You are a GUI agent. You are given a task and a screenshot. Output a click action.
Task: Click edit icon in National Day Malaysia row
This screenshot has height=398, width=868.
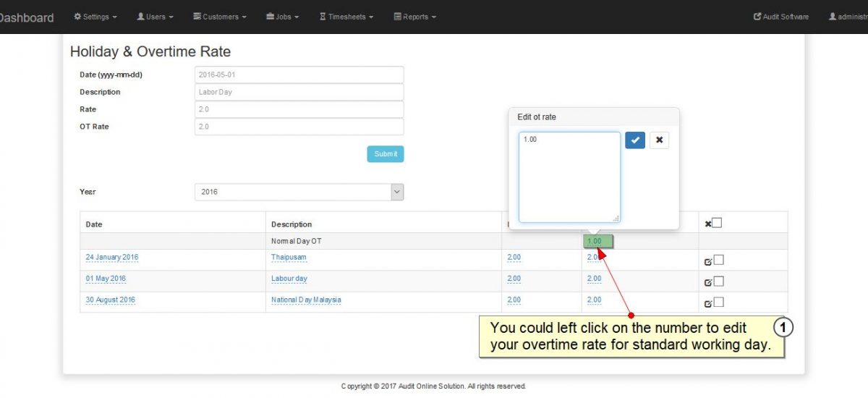[708, 303]
